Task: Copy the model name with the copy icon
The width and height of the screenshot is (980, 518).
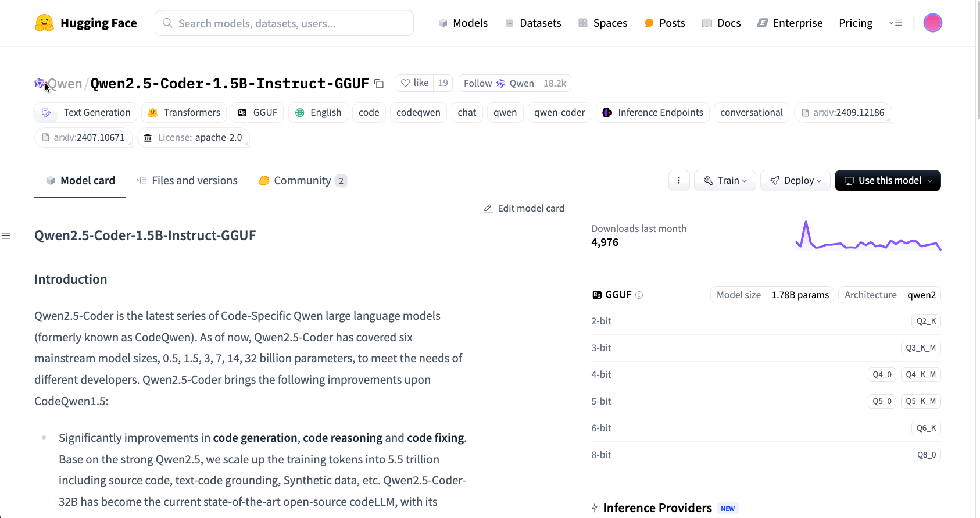Action: 379,84
